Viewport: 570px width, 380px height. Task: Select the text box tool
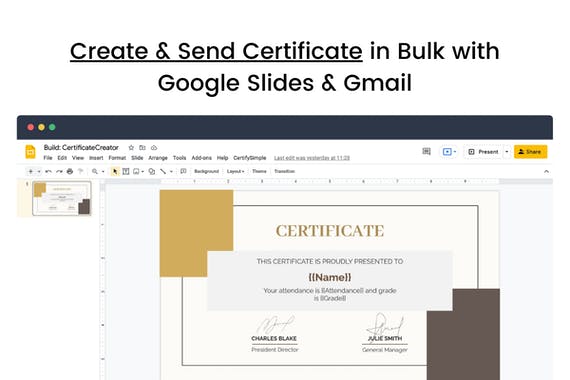[126, 171]
